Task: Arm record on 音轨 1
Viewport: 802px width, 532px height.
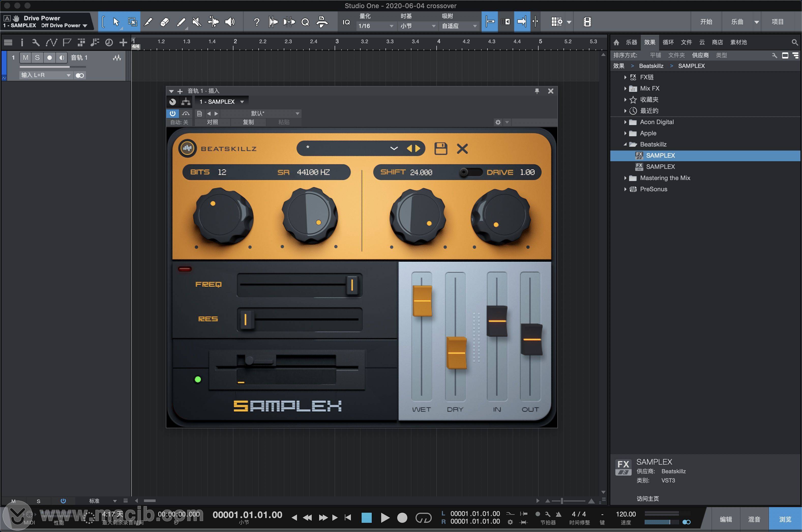Action: pyautogui.click(x=50, y=58)
